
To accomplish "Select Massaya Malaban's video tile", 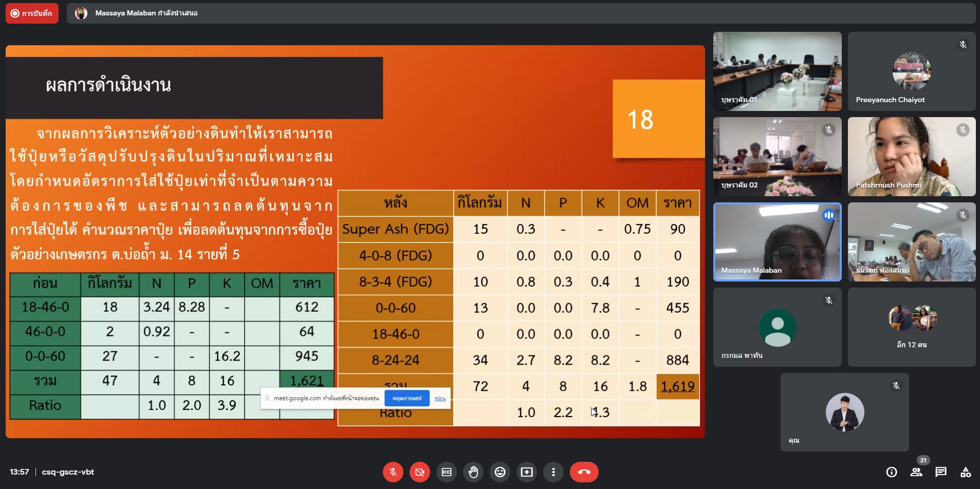I will [x=777, y=242].
